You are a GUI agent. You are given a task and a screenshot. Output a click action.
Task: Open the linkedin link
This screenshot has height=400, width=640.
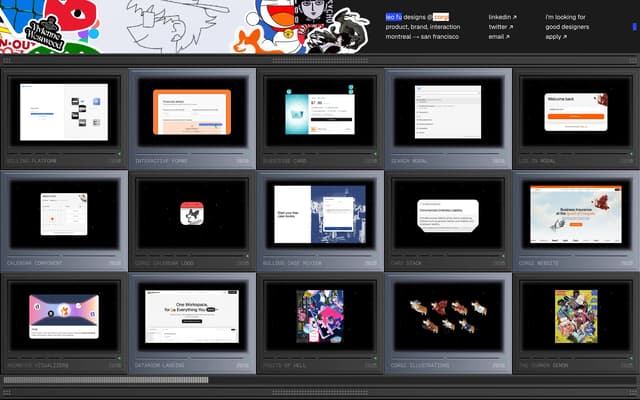(502, 17)
